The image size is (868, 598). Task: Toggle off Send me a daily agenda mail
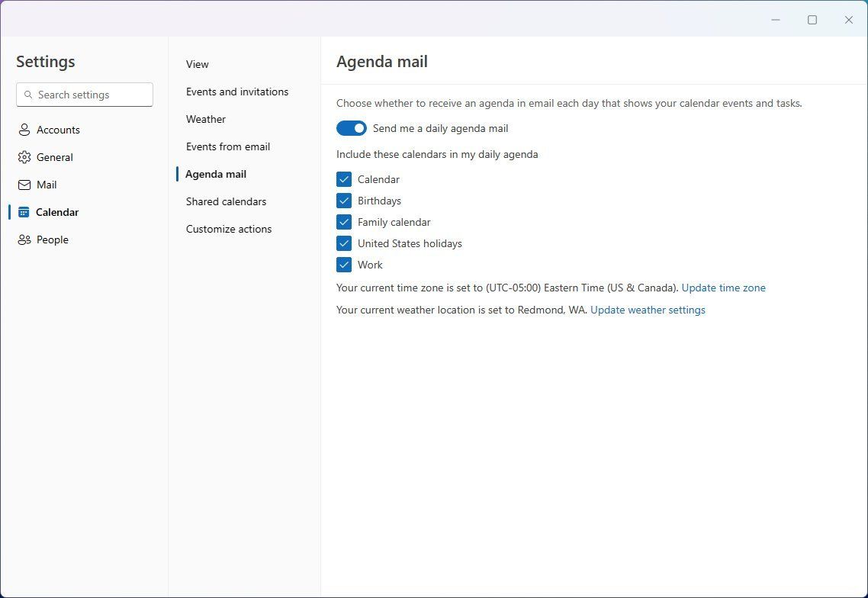point(351,128)
